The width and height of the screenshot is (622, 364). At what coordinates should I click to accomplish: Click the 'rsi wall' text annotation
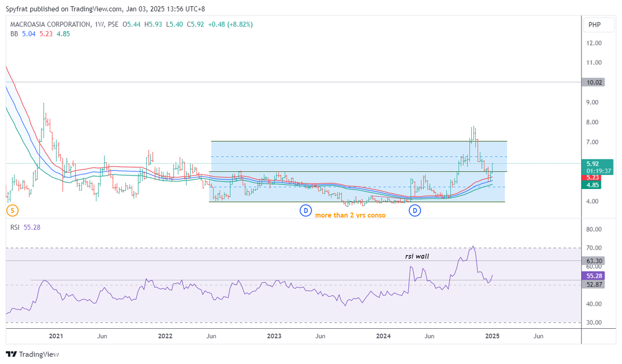point(417,256)
